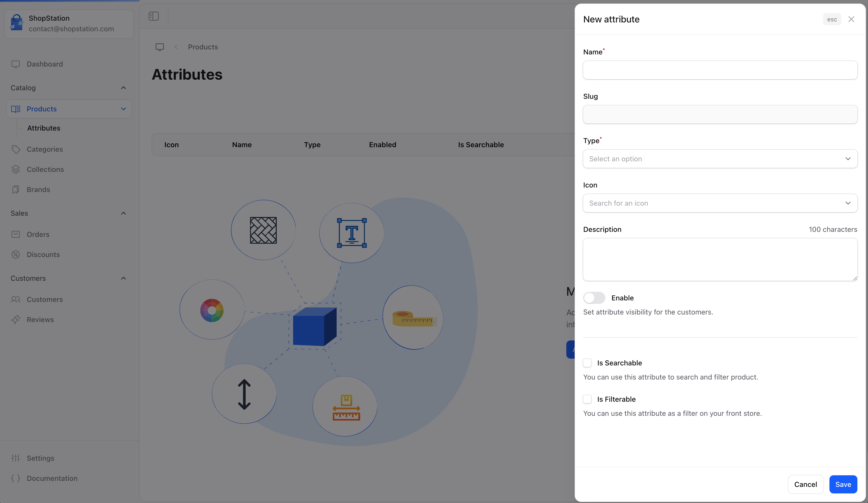Click the Type column header
The image size is (868, 503).
point(312,145)
